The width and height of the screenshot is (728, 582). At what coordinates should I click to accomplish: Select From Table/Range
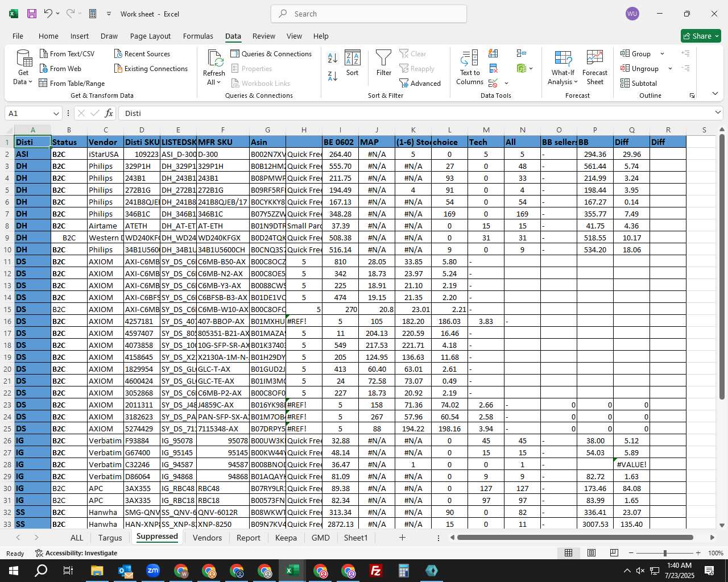pos(72,83)
